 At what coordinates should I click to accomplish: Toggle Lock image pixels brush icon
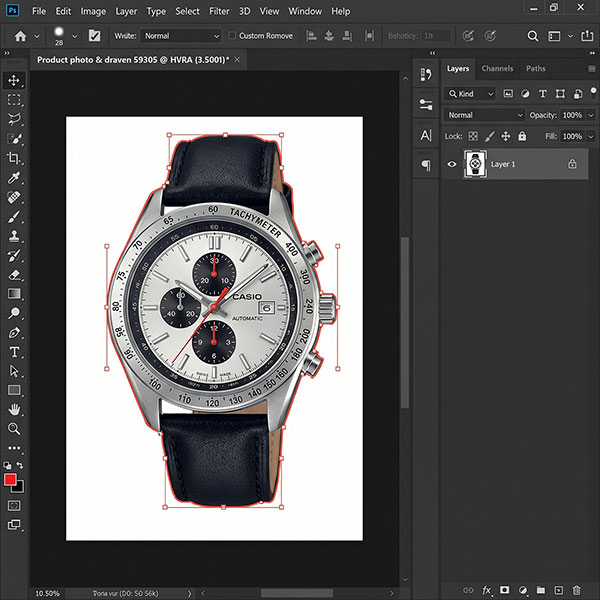coord(490,136)
